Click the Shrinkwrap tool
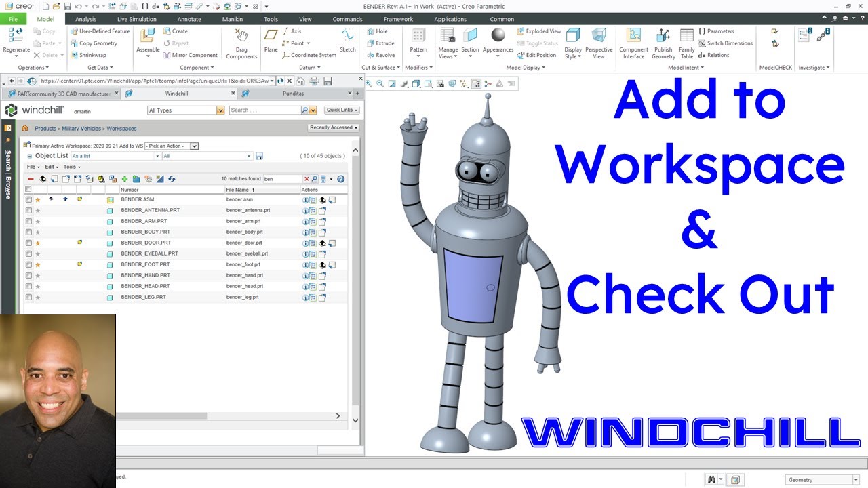 pos(88,56)
